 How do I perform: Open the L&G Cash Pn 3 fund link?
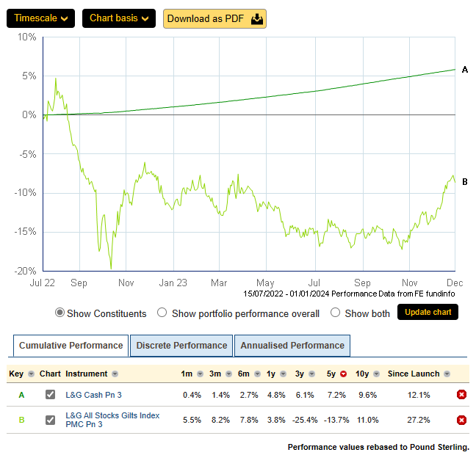(95, 395)
